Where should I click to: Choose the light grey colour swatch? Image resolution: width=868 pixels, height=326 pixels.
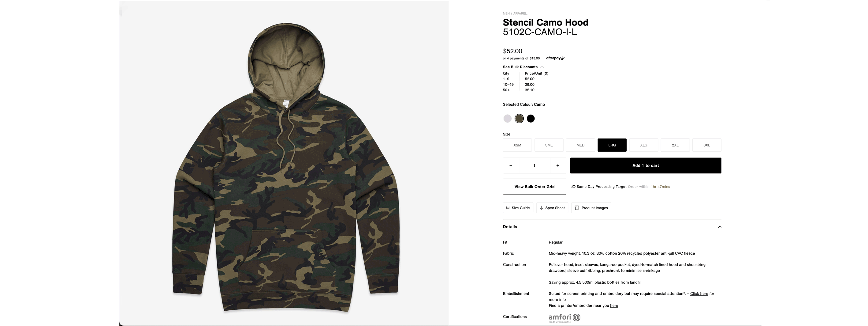pyautogui.click(x=508, y=119)
